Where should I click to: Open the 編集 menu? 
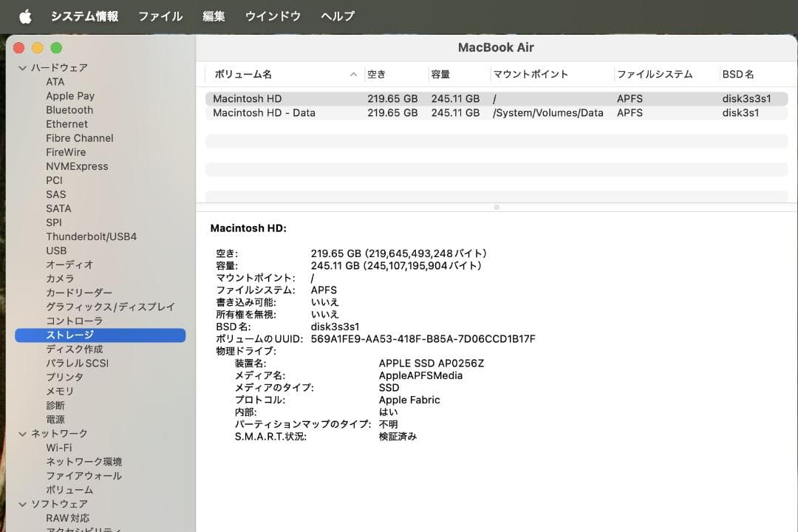(x=213, y=16)
